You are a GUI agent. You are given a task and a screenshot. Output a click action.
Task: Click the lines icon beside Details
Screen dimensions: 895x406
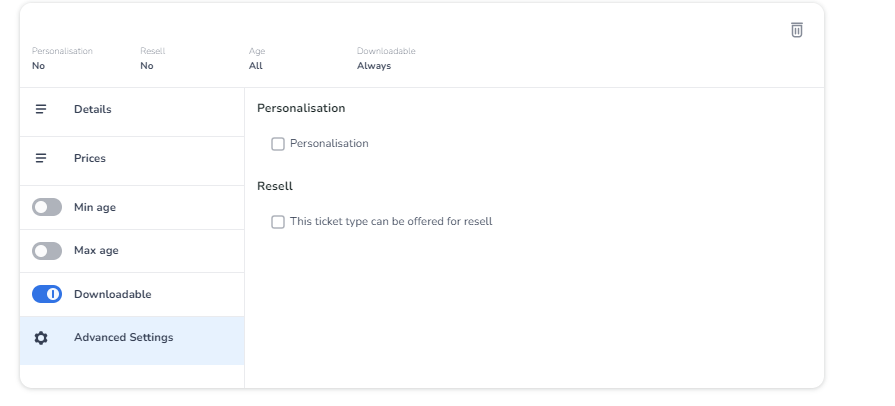41,109
